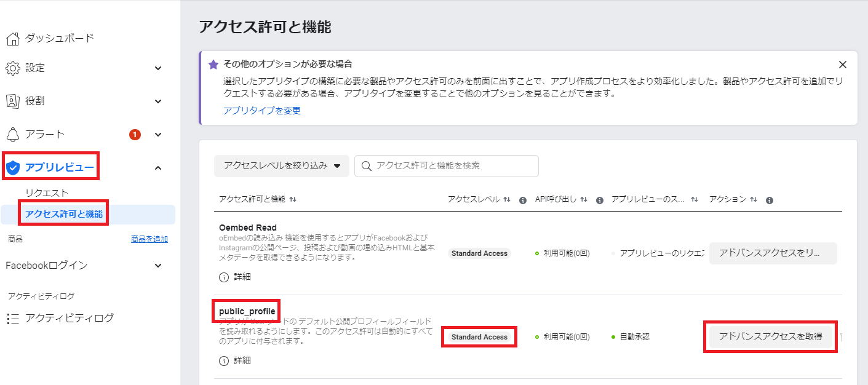Click the red alert count badge
Image resolution: width=868 pixels, height=385 pixels.
click(x=135, y=134)
